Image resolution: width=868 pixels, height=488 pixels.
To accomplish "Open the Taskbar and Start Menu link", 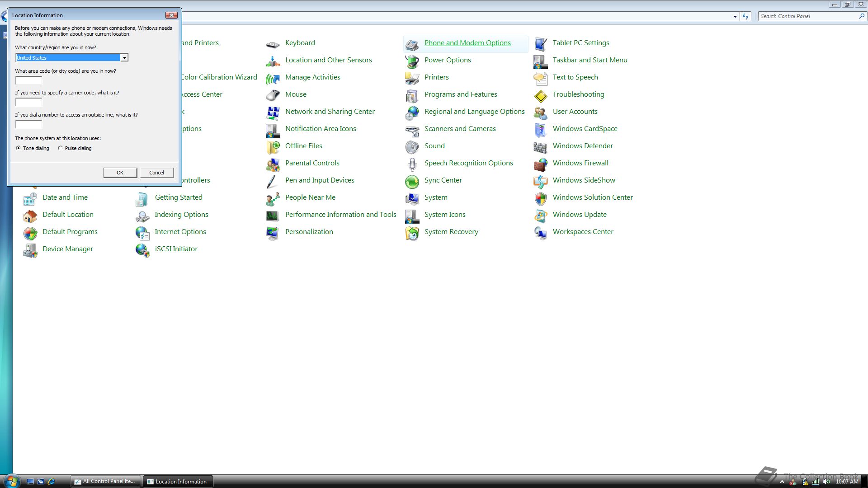I will coord(590,60).
